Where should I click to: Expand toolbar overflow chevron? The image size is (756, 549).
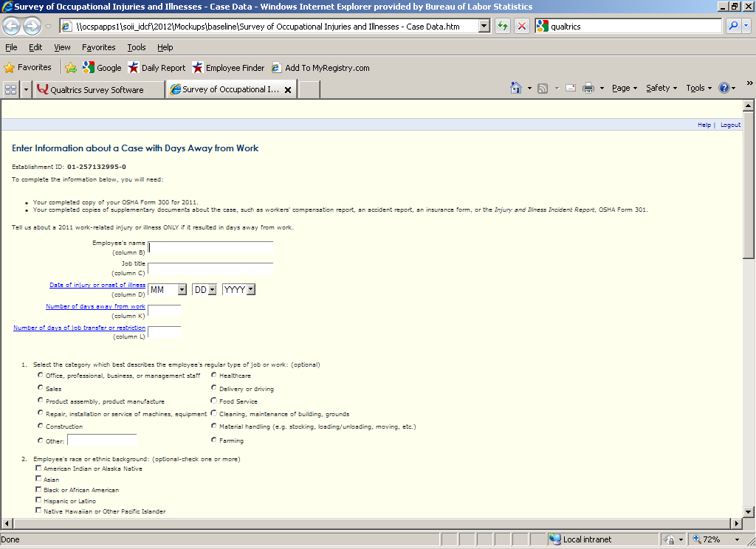[750, 83]
